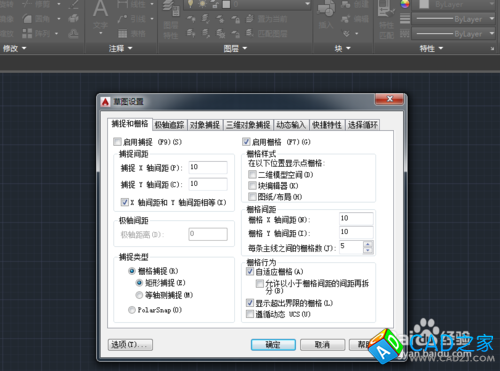Click the 特性 panel dialog launcher arrow
This screenshot has width=500, height=371.
coord(492,49)
